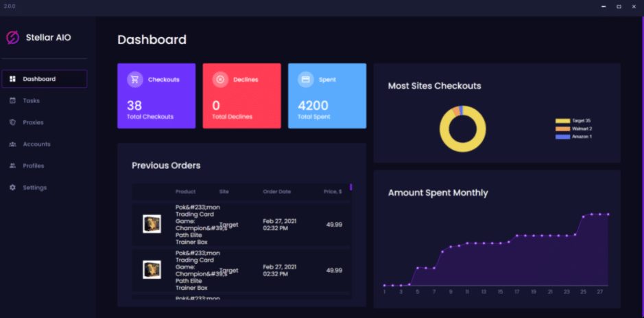Switch to the Profiles page
The width and height of the screenshot is (644, 318).
[45, 166]
